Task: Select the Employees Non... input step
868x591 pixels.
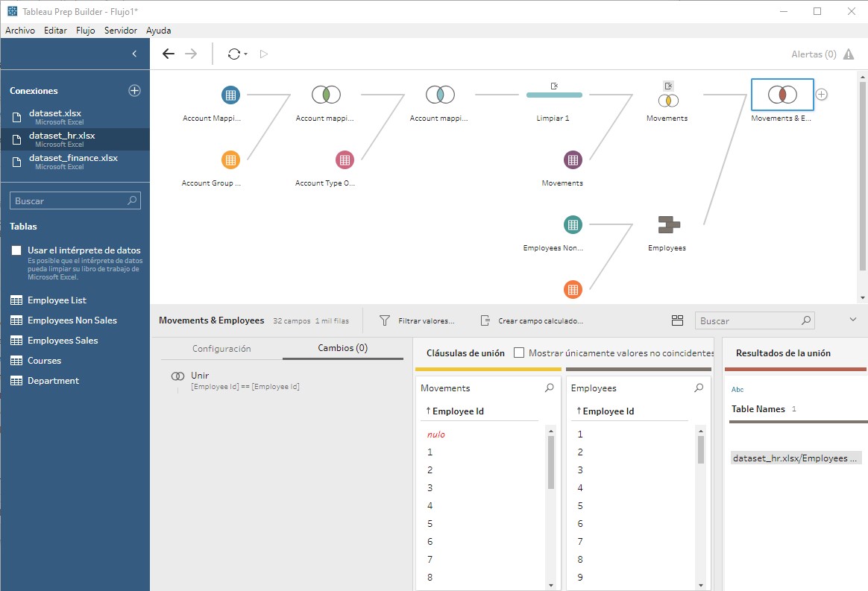Action: [x=573, y=224]
